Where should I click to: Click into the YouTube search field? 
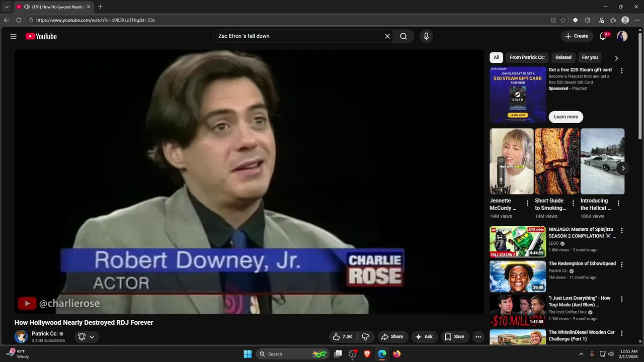coord(299,36)
